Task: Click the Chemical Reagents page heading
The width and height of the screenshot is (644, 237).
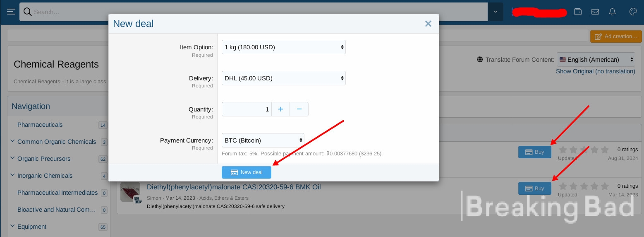Action: click(x=56, y=64)
